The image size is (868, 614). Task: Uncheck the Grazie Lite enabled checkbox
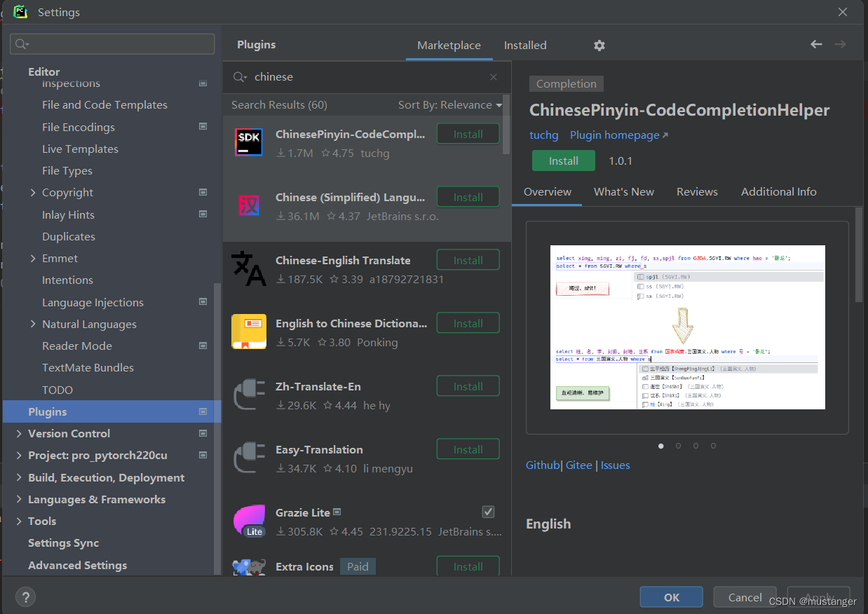(x=489, y=512)
